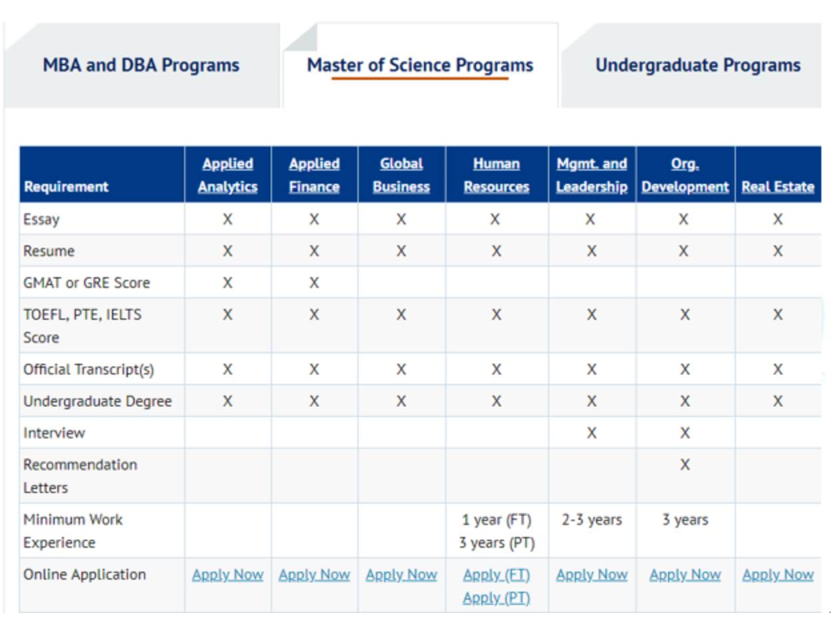
Task: Click the Applied Finance column header link
Action: (x=314, y=175)
